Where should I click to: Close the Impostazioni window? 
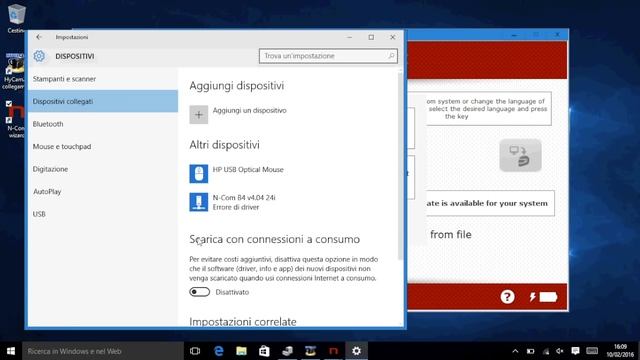pos(393,37)
